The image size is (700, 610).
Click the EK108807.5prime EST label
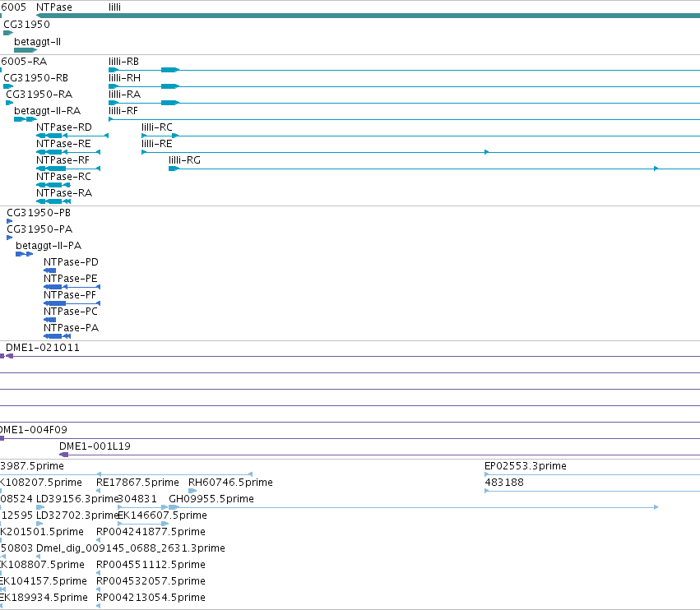pos(42,566)
